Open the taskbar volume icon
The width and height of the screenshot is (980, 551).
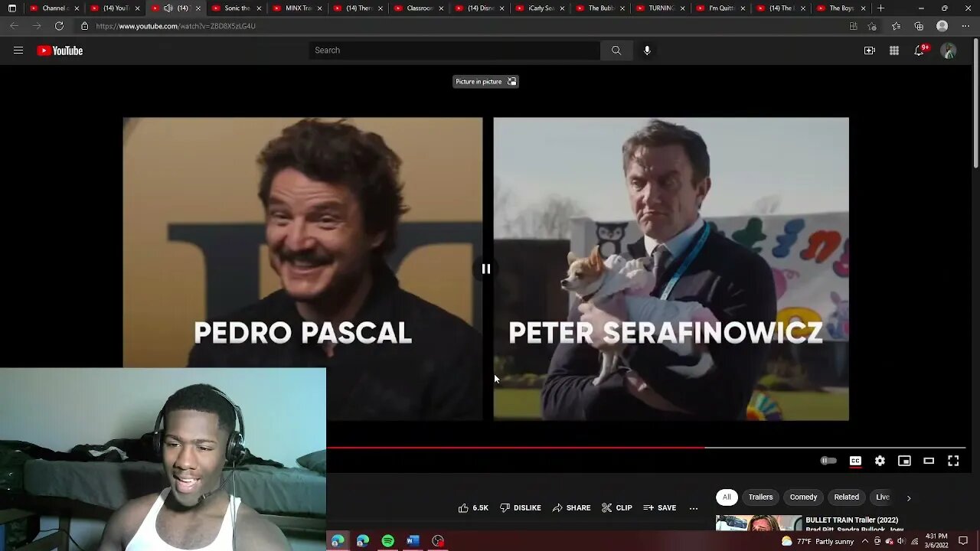pos(900,541)
